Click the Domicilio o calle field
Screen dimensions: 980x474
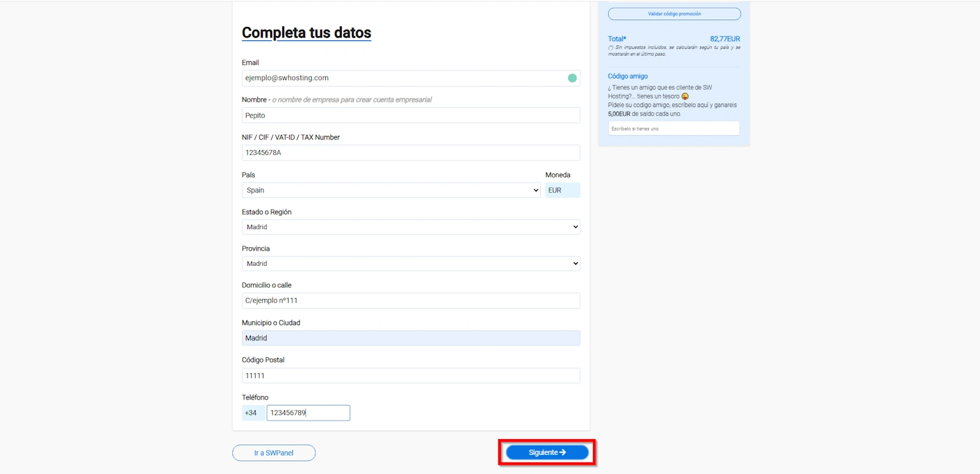[410, 301]
